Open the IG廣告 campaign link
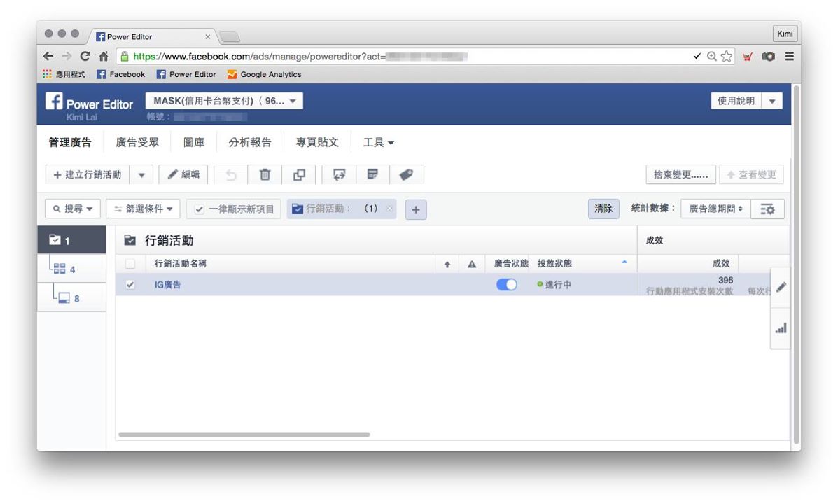Screen dimensions: 838x504 tap(167, 285)
